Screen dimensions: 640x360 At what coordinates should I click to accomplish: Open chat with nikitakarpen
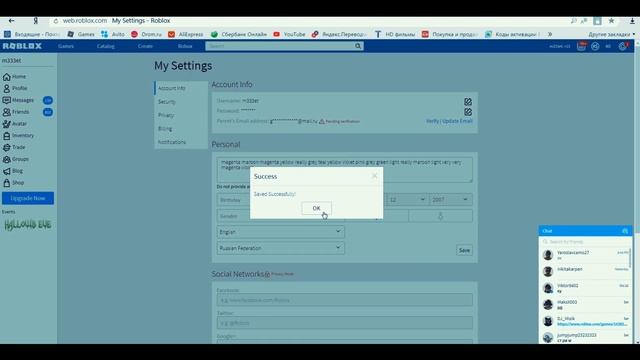click(585, 271)
